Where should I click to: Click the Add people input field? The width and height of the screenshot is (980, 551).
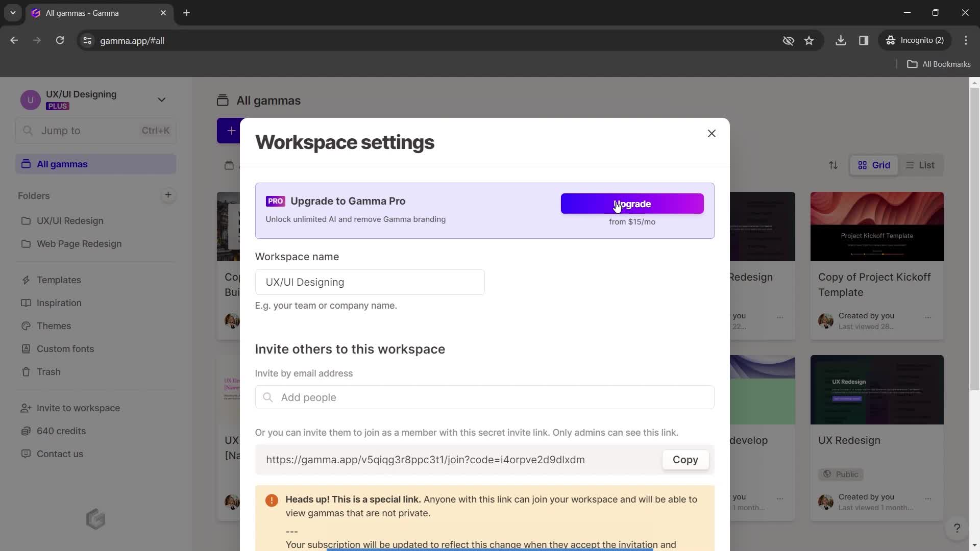point(484,397)
